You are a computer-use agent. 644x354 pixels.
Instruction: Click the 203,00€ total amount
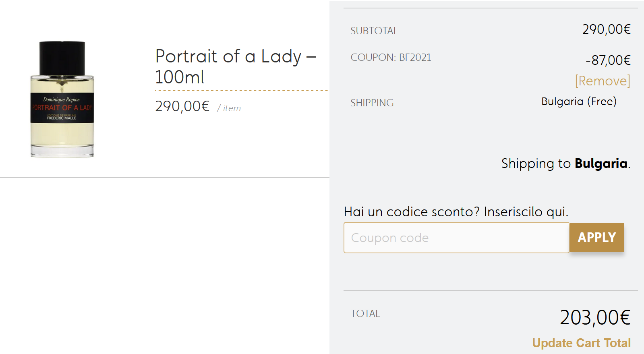[595, 317]
